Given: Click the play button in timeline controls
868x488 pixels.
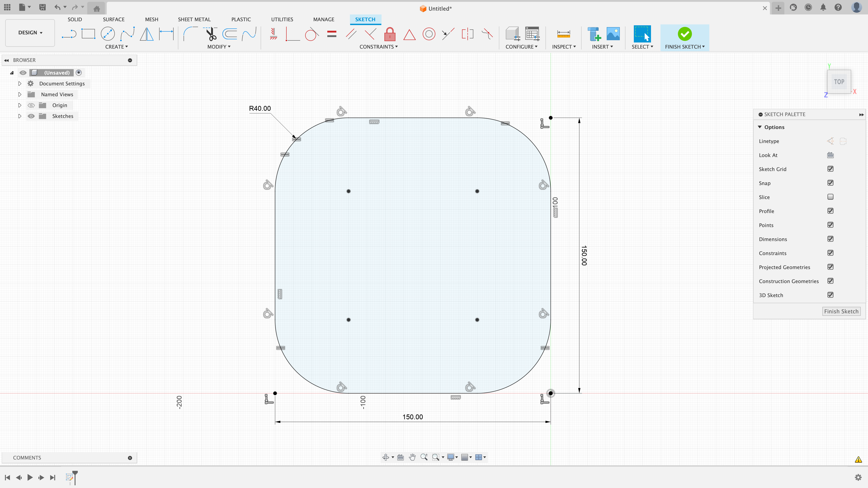Looking at the screenshot, I should [x=30, y=477].
